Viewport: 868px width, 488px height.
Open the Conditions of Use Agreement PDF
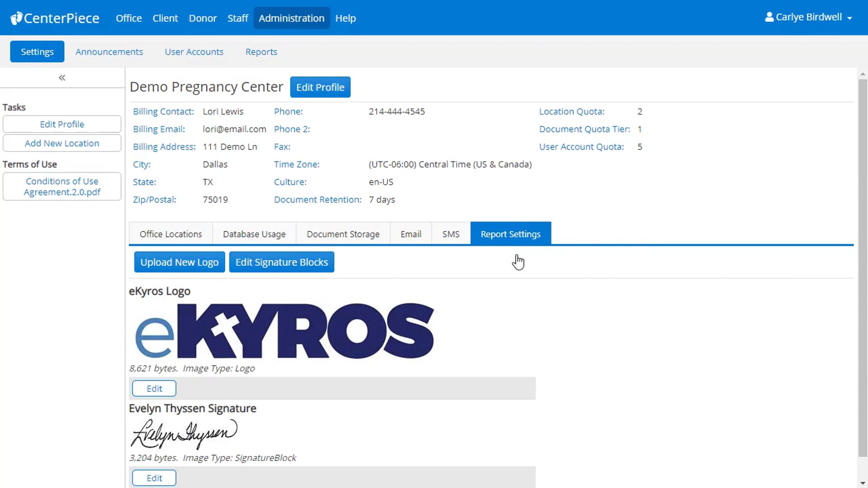click(x=61, y=187)
